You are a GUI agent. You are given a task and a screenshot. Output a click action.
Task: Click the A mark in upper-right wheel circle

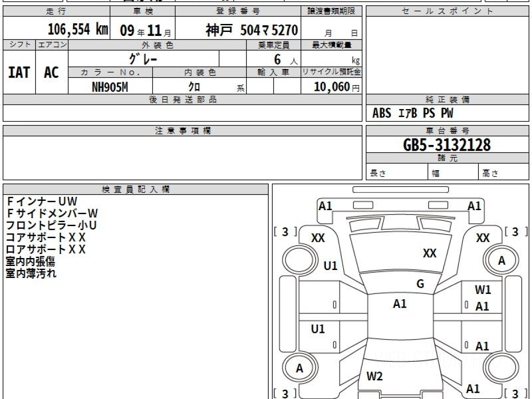[501, 261]
